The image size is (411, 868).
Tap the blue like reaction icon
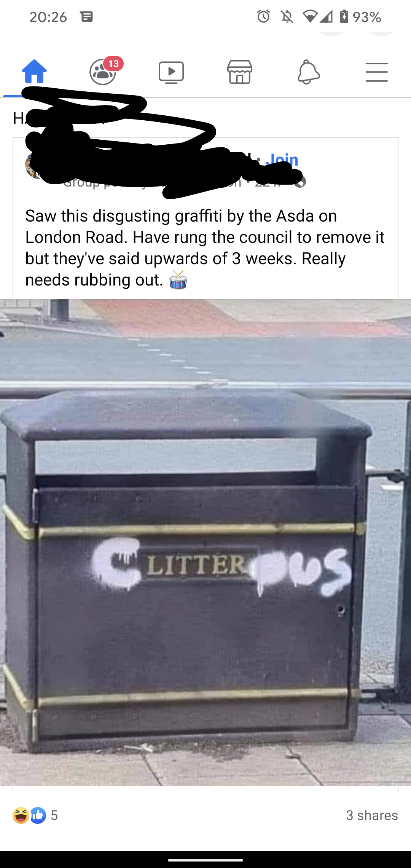click(x=38, y=815)
